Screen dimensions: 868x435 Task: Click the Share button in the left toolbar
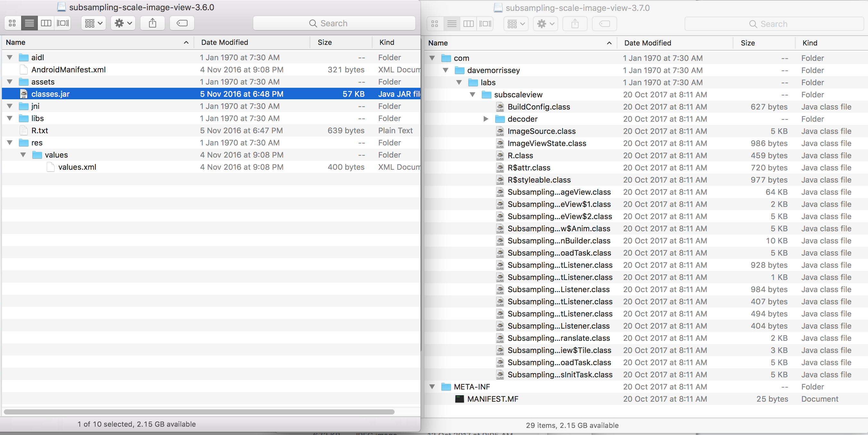pos(152,23)
